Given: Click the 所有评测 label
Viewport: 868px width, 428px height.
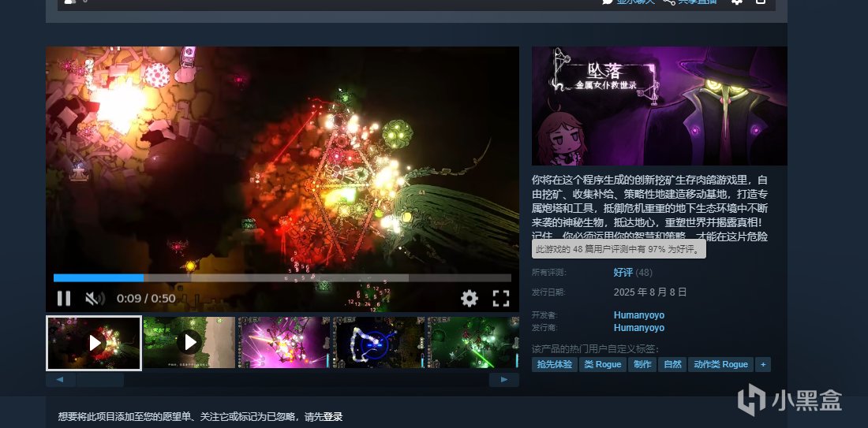Looking at the screenshot, I should click(x=549, y=273).
